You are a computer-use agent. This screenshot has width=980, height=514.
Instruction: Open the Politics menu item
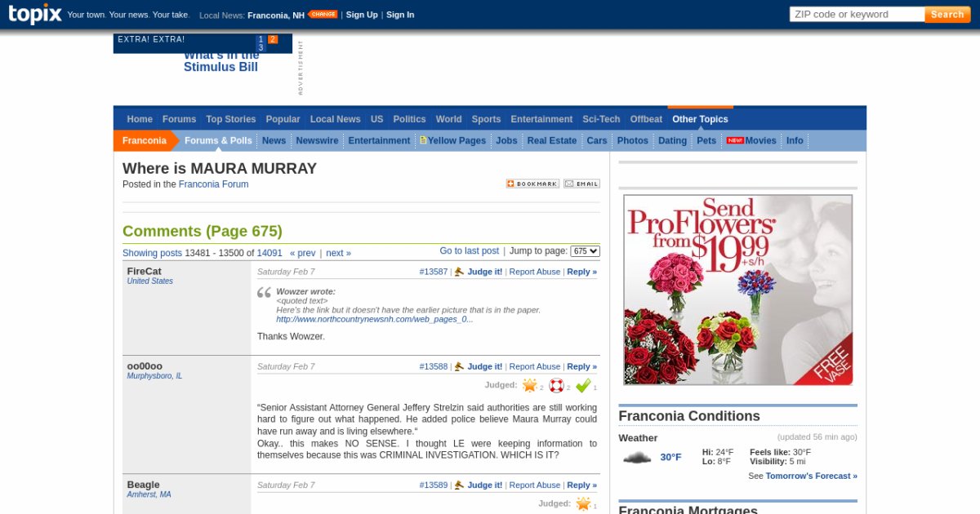pyautogui.click(x=409, y=119)
